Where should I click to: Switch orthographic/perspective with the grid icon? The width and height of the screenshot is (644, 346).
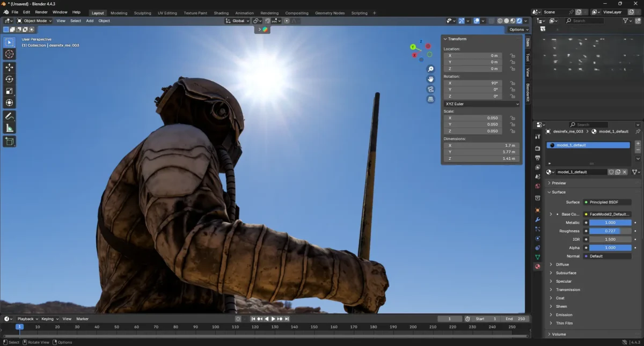430,99
